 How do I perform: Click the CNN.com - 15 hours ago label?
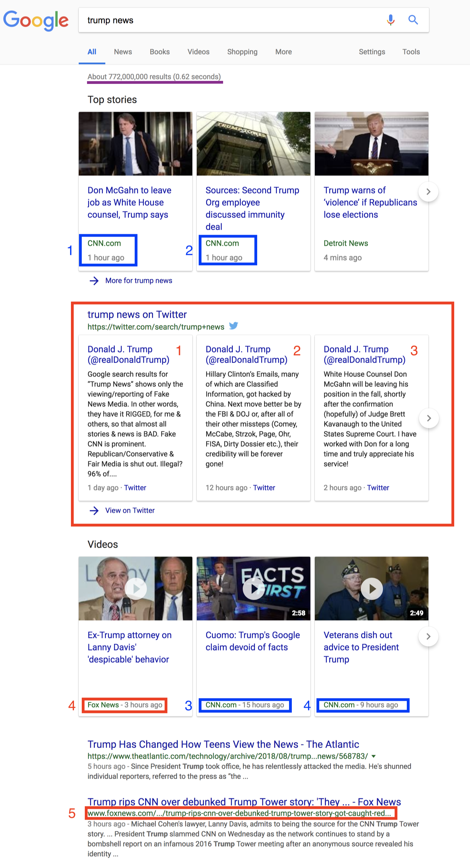(x=245, y=705)
